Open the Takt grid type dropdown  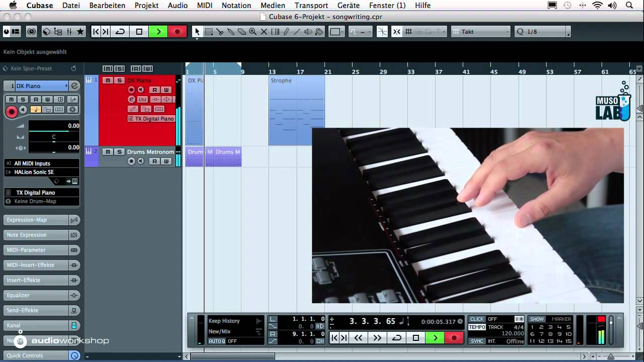pos(481,32)
